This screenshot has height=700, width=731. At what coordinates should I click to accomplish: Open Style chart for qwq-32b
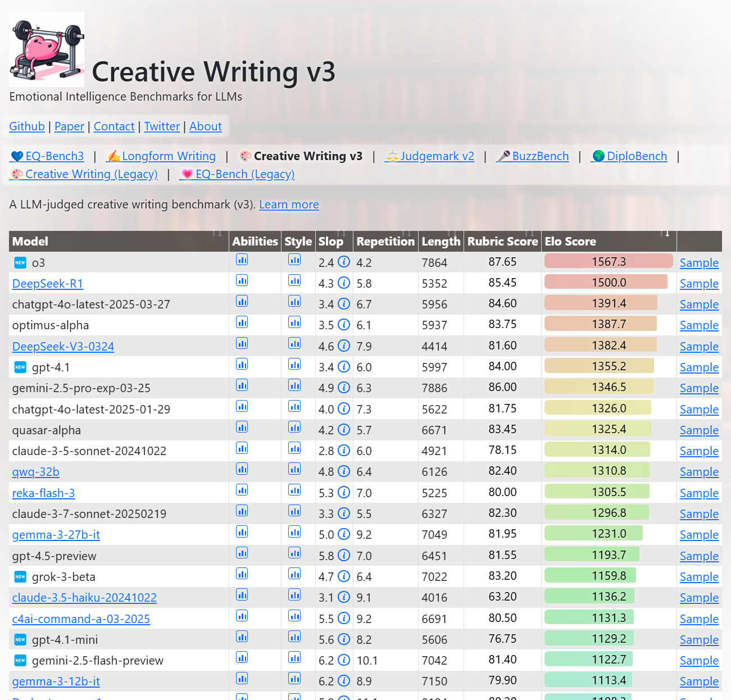(x=294, y=469)
